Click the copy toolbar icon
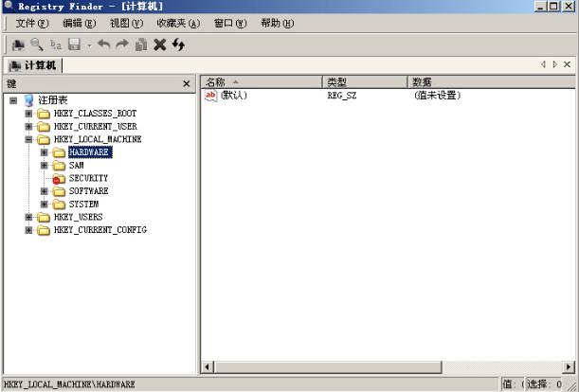The image size is (579, 392). (x=141, y=45)
